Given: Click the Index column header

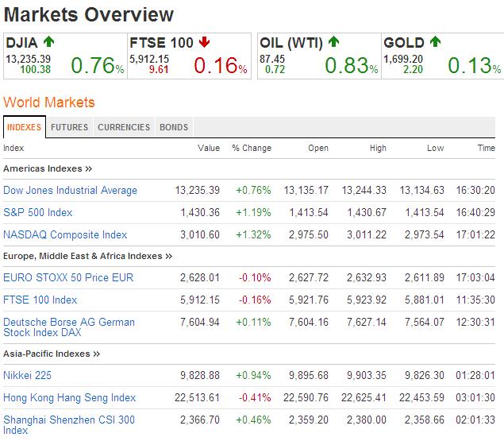Looking at the screenshot, I should pyautogui.click(x=13, y=148).
